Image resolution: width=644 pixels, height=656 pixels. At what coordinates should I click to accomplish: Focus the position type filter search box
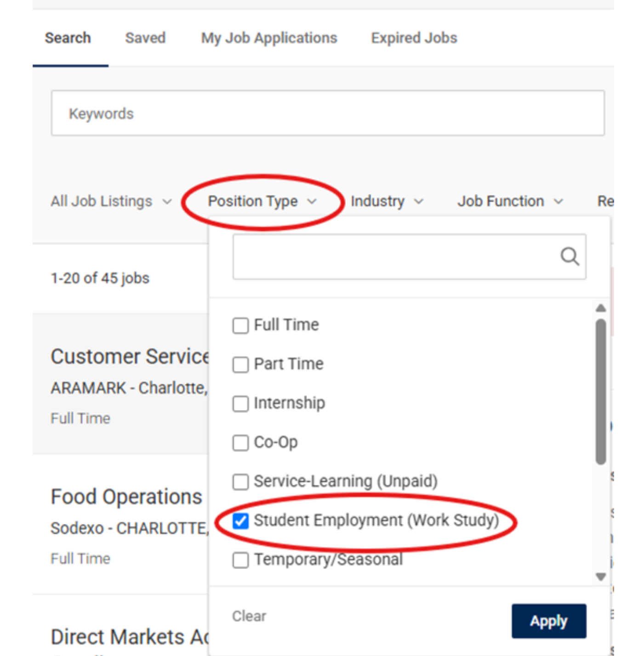[409, 257]
